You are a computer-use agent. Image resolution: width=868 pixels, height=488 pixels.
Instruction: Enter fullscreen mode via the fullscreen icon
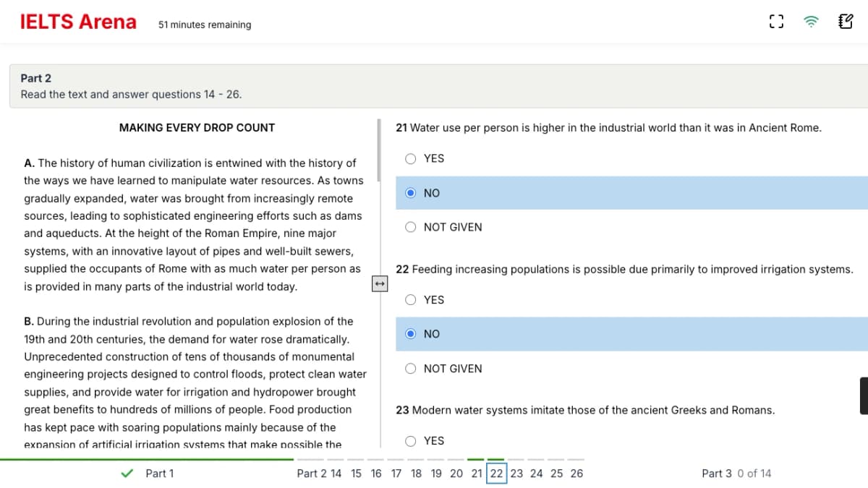[776, 22]
